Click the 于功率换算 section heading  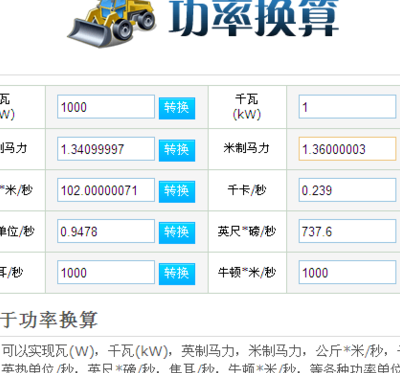pos(49,319)
